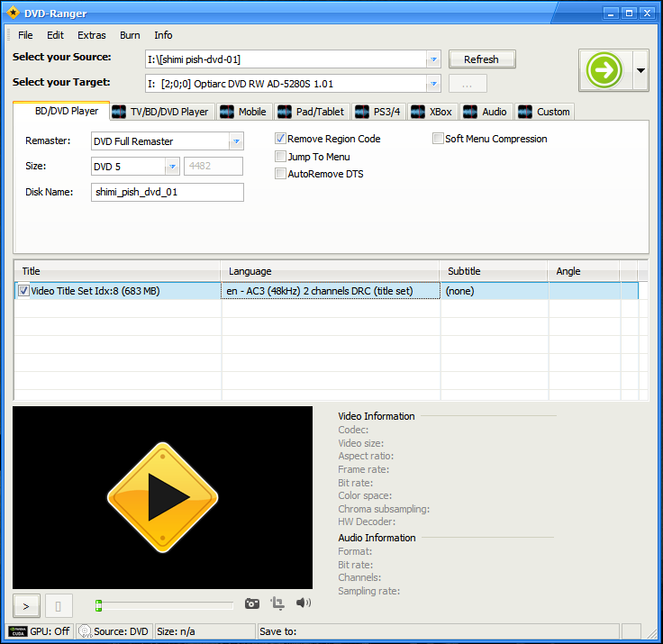Uncheck Remove Region Code
Viewport: 663px width, 644px height.
pyautogui.click(x=280, y=139)
